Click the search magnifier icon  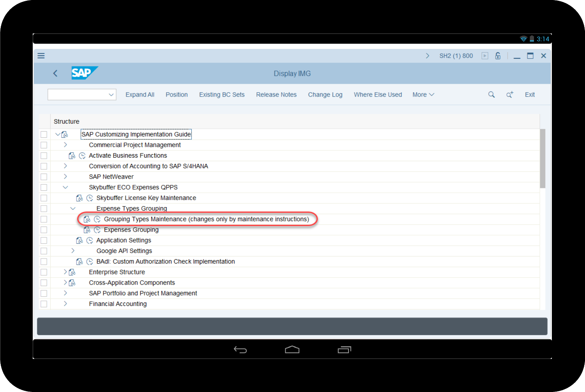pyautogui.click(x=491, y=95)
